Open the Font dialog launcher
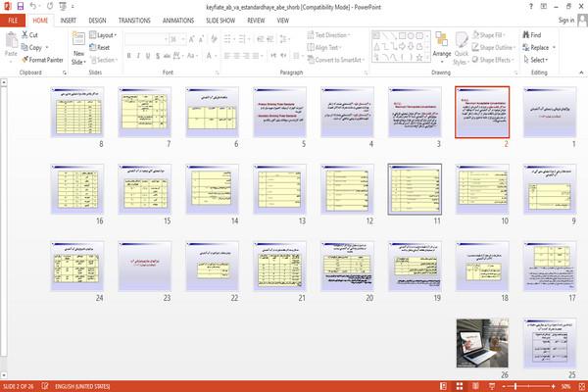 (x=218, y=73)
